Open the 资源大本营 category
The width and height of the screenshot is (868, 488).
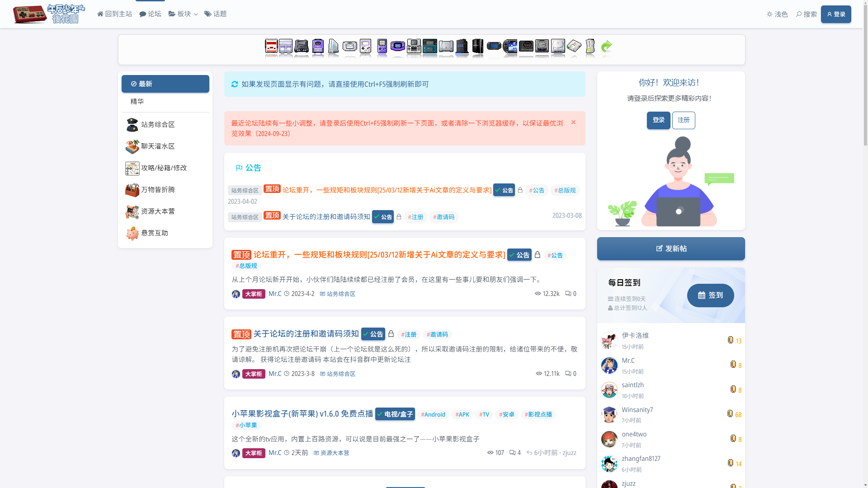click(158, 211)
